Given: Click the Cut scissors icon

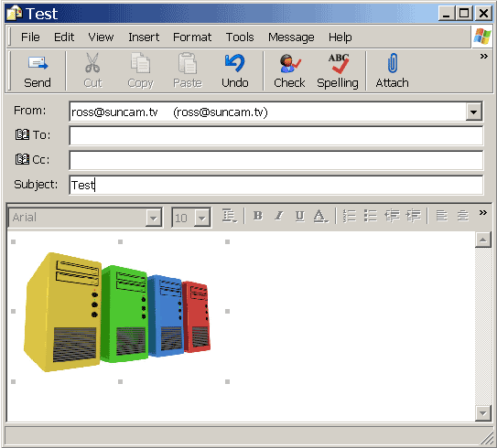Looking at the screenshot, I should coord(92,63).
